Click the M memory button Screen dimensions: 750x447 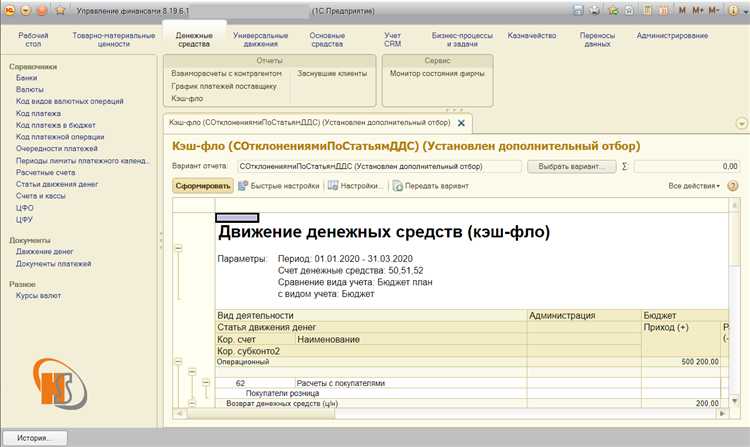[x=682, y=11]
